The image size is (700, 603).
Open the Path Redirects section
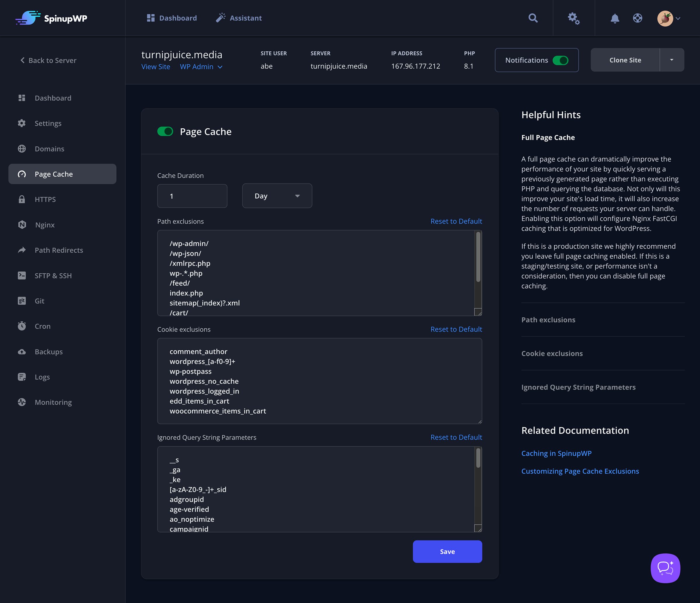58,250
